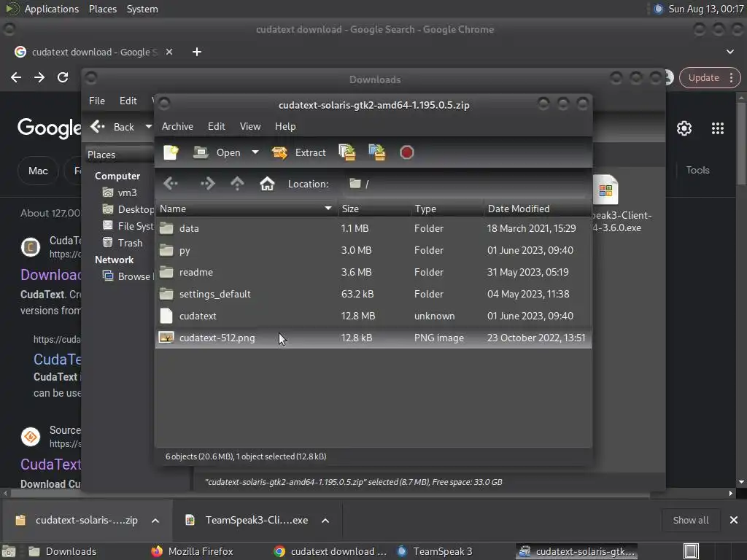Click the data folder icon
This screenshot has height=560, width=747.
point(166,228)
